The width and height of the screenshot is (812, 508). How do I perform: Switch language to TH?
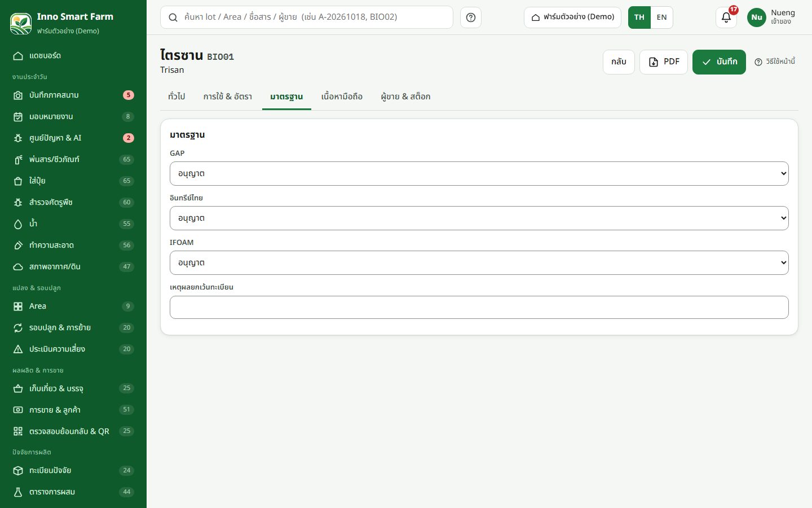coord(639,17)
